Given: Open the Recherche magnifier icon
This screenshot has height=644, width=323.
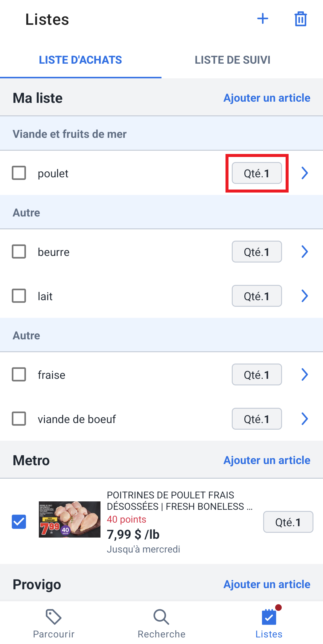Looking at the screenshot, I should pos(161,617).
